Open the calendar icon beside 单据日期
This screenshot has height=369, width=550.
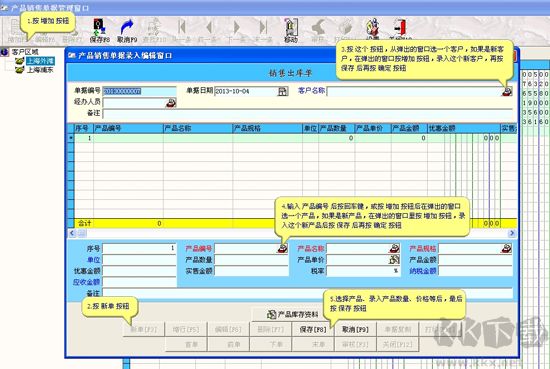click(283, 92)
